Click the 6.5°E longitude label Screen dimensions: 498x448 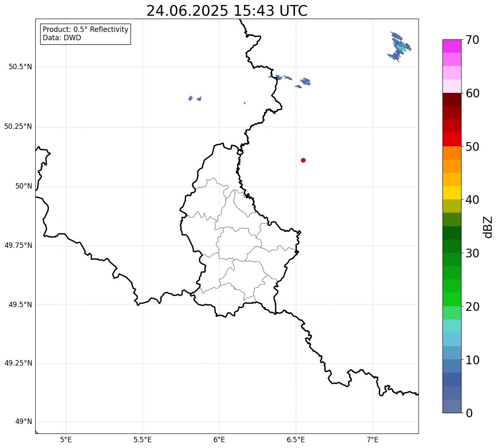coord(296,440)
